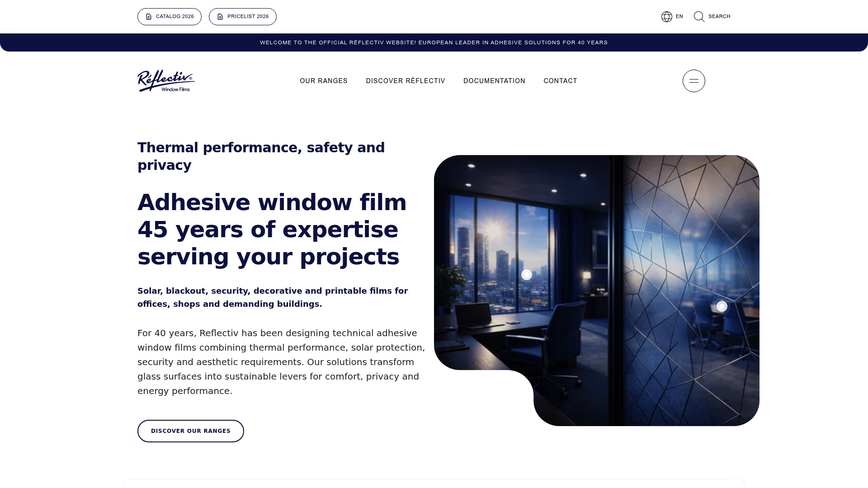
Task: Click the 'Adhesive window film' main heading
Action: (272, 202)
